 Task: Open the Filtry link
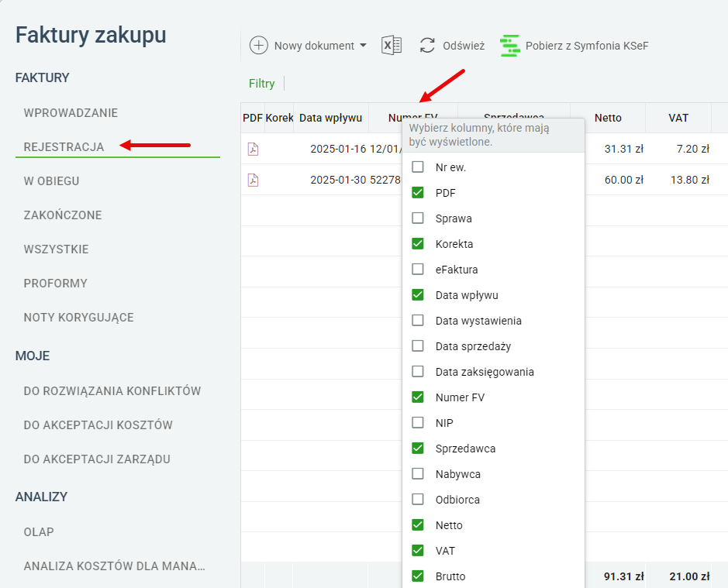[x=261, y=84]
